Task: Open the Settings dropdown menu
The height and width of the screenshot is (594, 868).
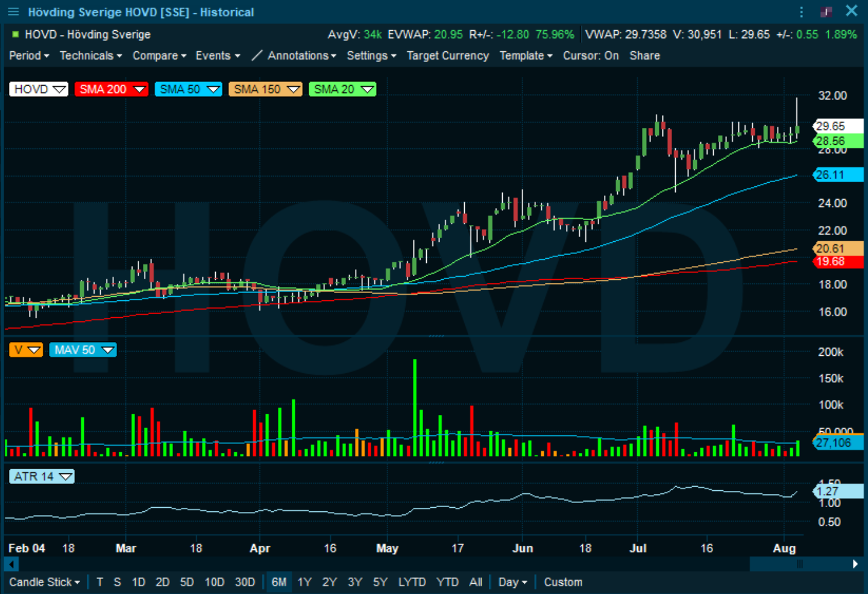Action: (x=371, y=55)
